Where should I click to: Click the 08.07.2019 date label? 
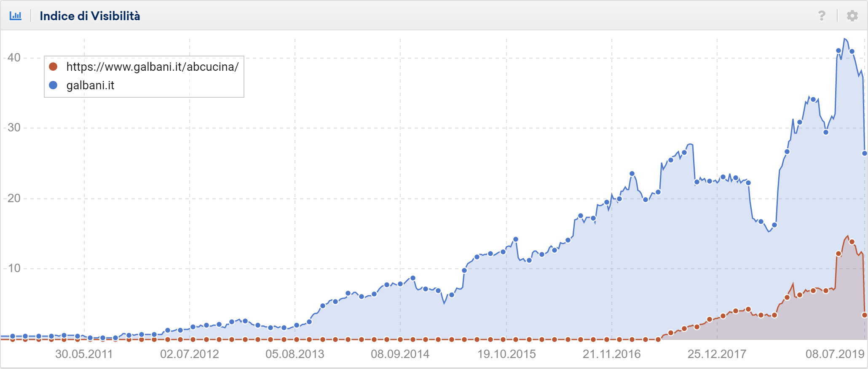click(835, 354)
